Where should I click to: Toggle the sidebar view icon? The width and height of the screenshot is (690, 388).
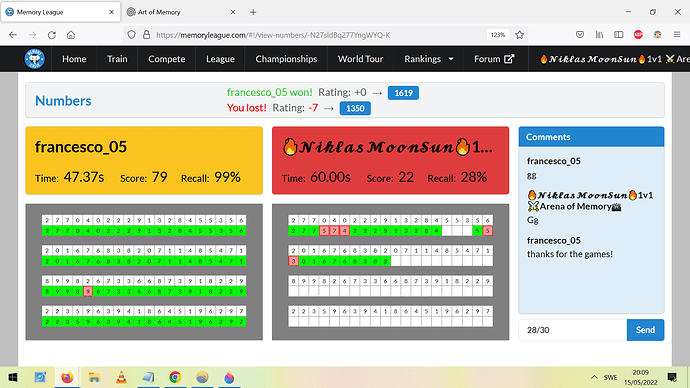(x=619, y=35)
